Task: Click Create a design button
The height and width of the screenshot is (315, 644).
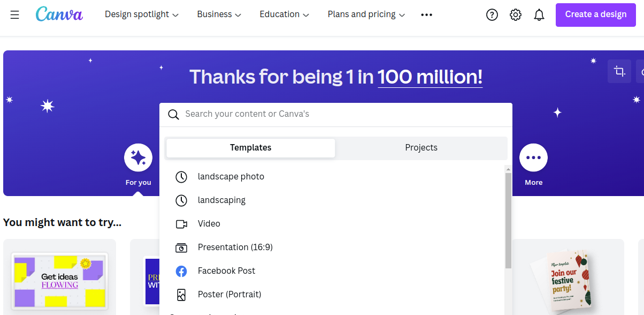Action: [x=596, y=14]
